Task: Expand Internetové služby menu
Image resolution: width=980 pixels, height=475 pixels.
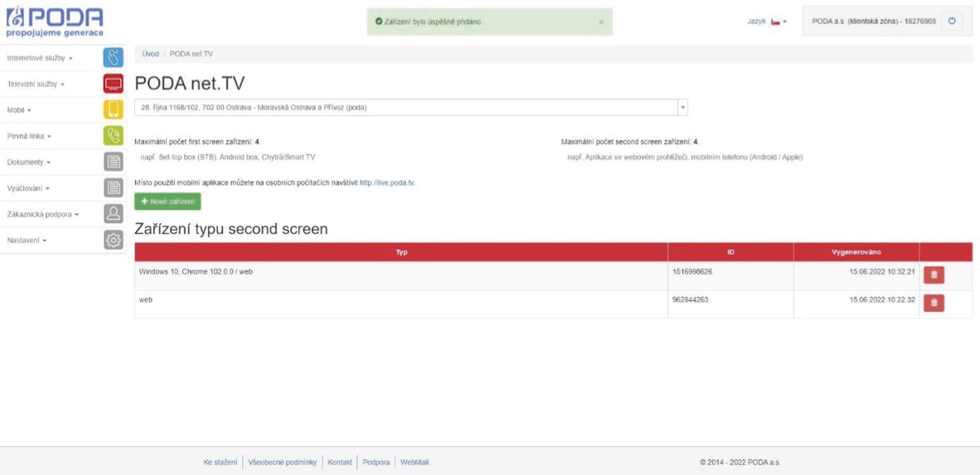Action: point(39,57)
